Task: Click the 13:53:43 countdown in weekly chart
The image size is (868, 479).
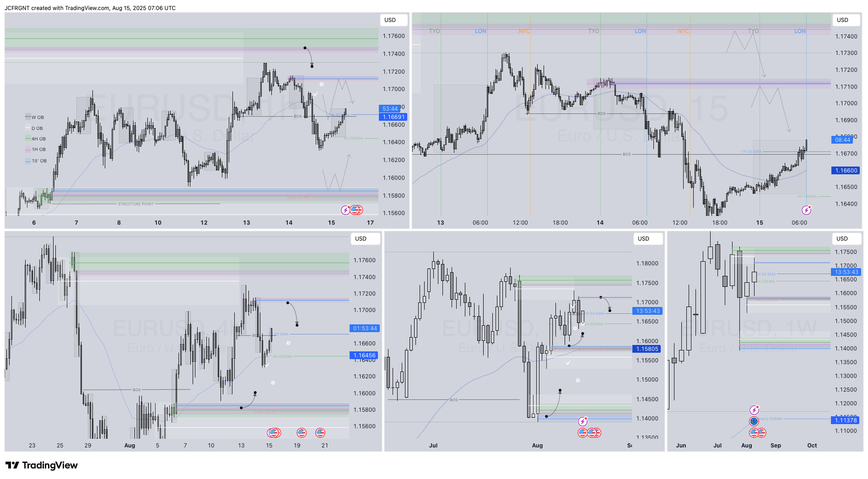Action: pos(846,272)
